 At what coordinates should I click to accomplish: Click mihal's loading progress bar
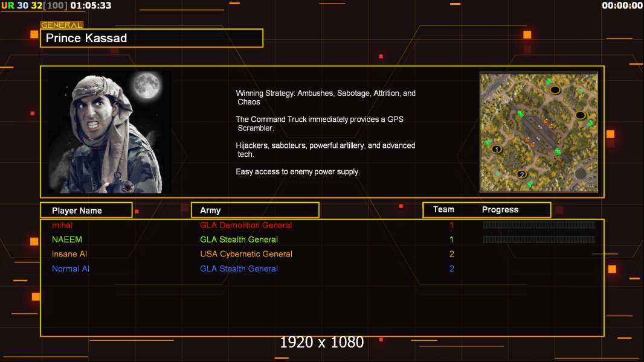[539, 224]
